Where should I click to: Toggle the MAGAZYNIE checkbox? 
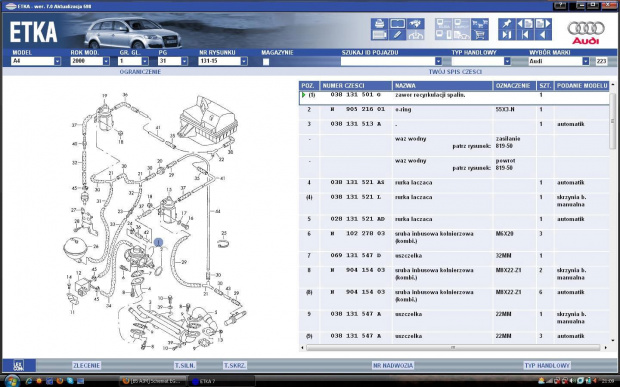click(266, 62)
